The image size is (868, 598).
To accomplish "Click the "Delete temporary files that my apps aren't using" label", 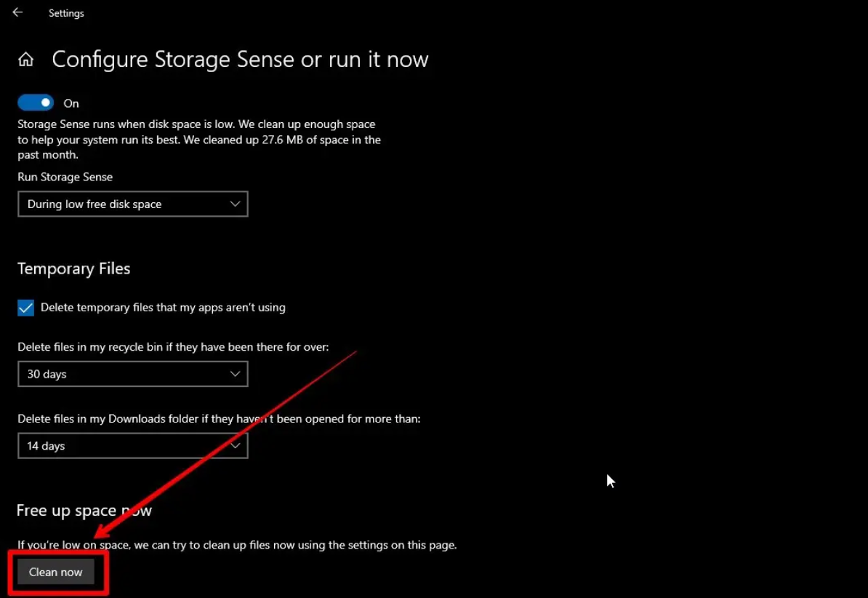I will 163,308.
